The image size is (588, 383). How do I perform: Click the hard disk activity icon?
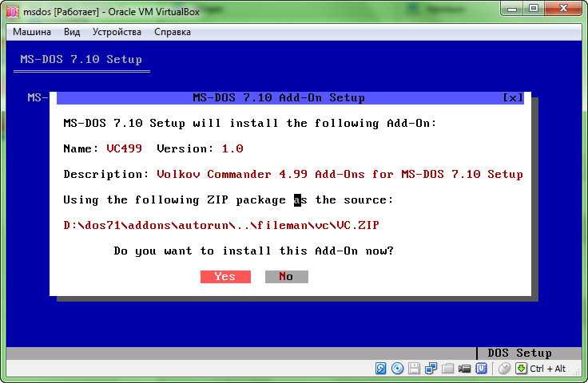pos(380,369)
